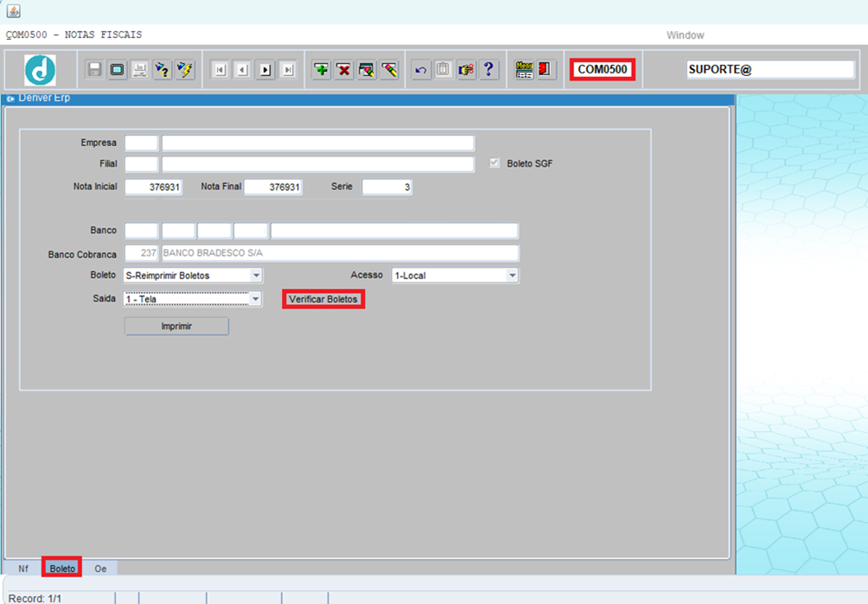This screenshot has height=604, width=868.
Task: Click the undo arrow icon
Action: [421, 69]
